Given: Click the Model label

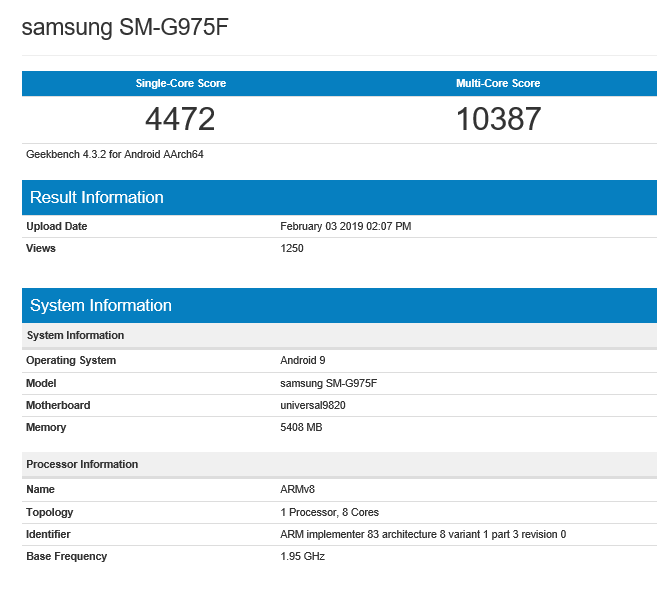Looking at the screenshot, I should (41, 383).
